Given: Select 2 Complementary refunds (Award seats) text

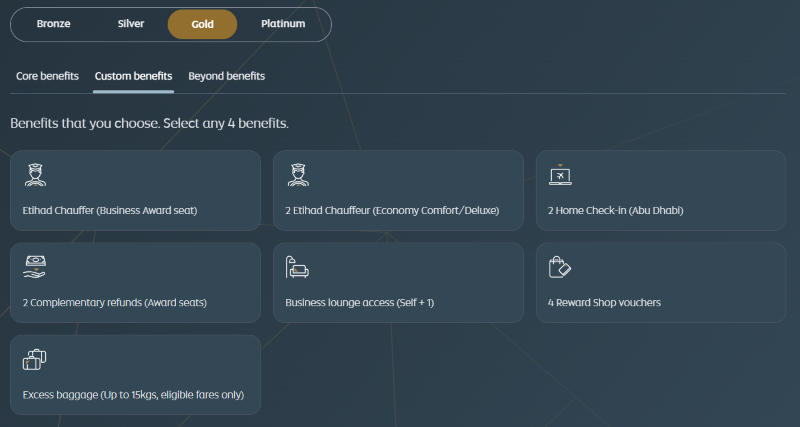Looking at the screenshot, I should [x=115, y=303].
